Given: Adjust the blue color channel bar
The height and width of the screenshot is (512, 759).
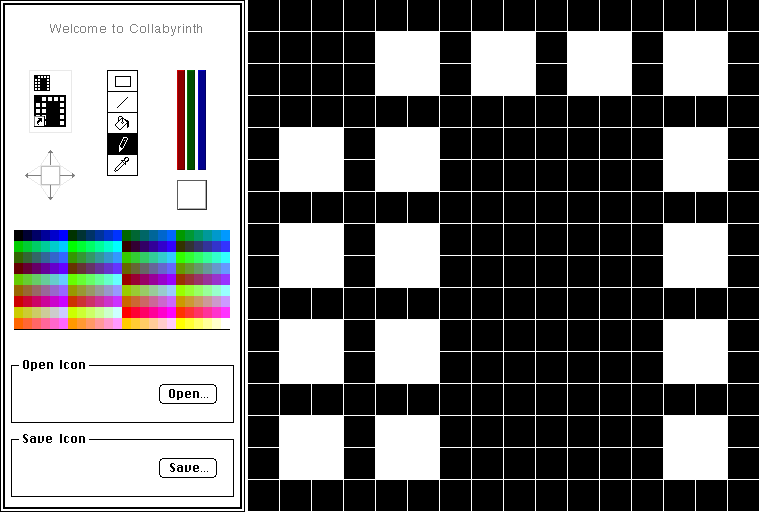Looking at the screenshot, I should point(202,120).
